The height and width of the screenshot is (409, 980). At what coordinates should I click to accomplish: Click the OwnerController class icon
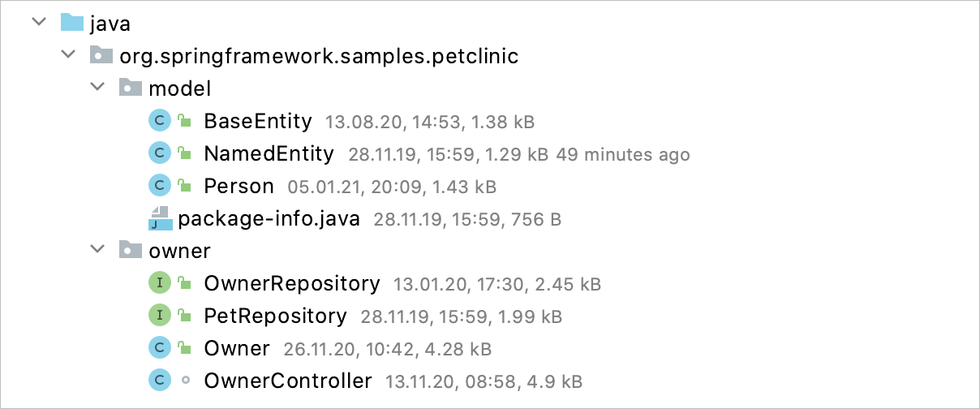pyautogui.click(x=160, y=381)
